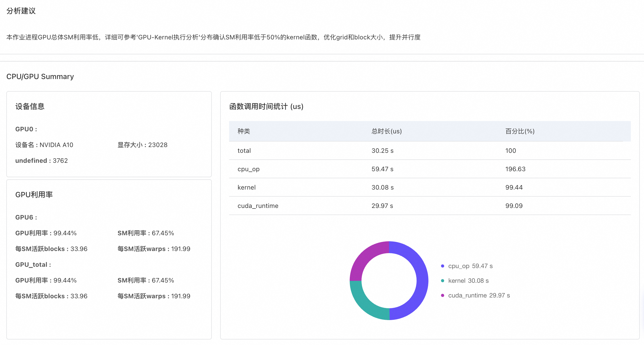Click the CPU/GPU Summary heading
The height and width of the screenshot is (345, 644).
[x=40, y=76]
